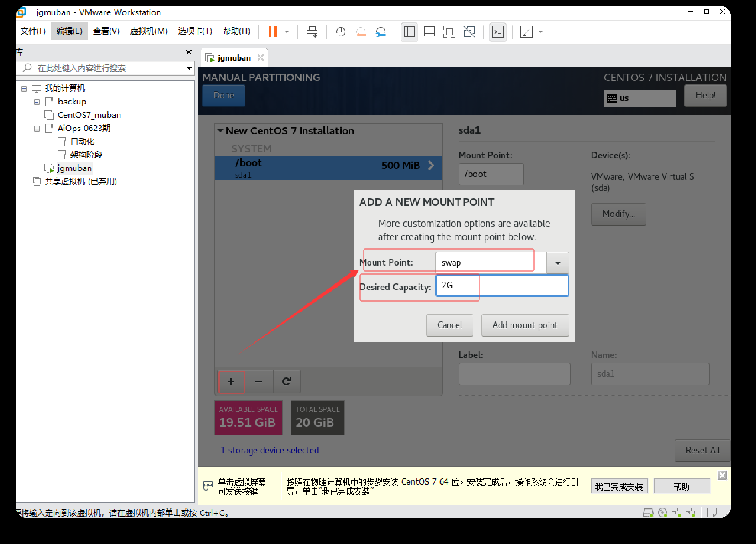The width and height of the screenshot is (756, 544).
Task: Open the stretch display dropdown arrow
Action: point(541,32)
